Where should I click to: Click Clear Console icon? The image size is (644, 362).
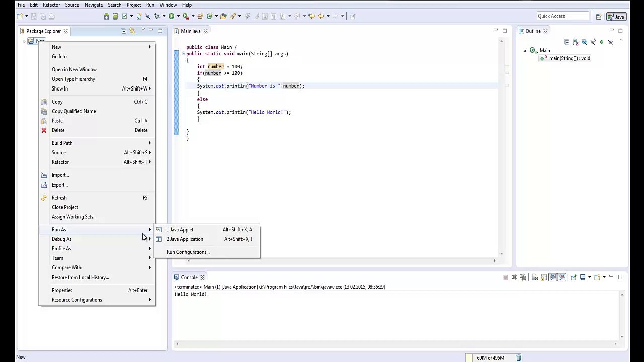click(x=535, y=277)
